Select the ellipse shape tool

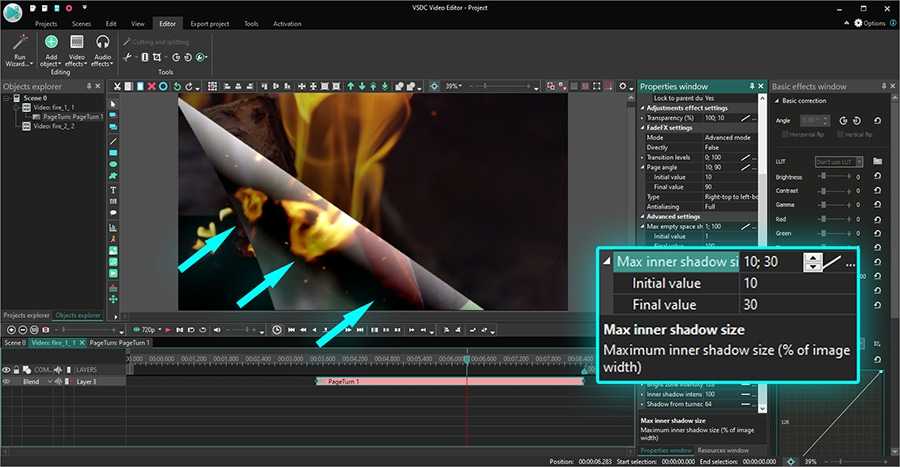point(113,164)
